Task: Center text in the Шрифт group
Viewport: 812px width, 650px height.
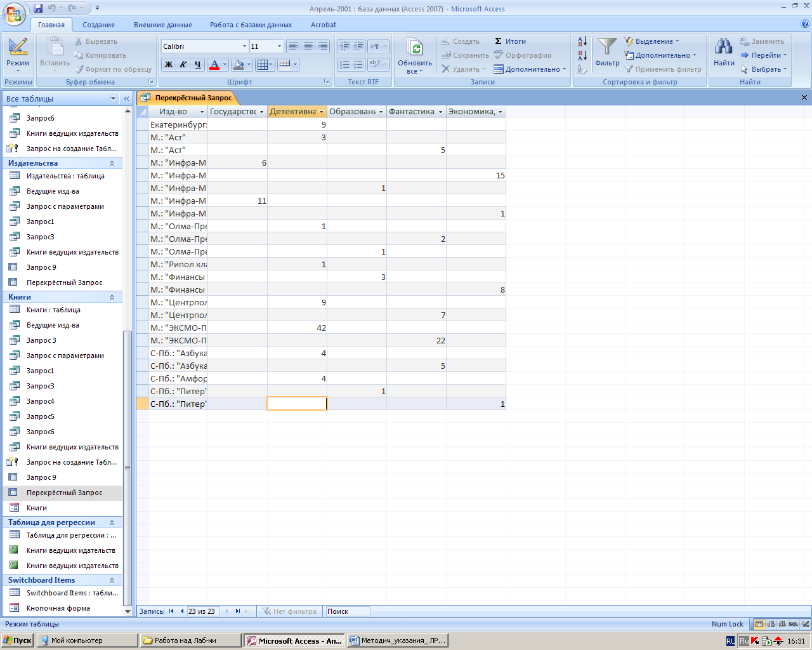Action: tap(308, 46)
